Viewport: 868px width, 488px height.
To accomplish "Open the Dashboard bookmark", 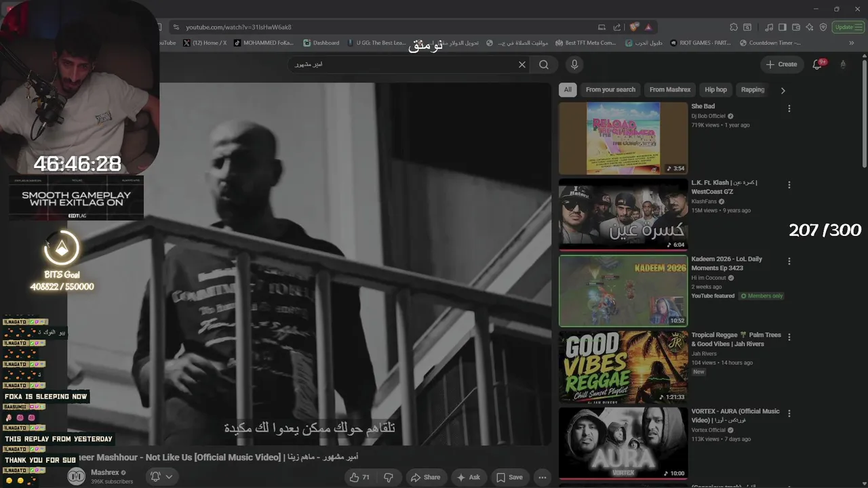I will pyautogui.click(x=321, y=43).
